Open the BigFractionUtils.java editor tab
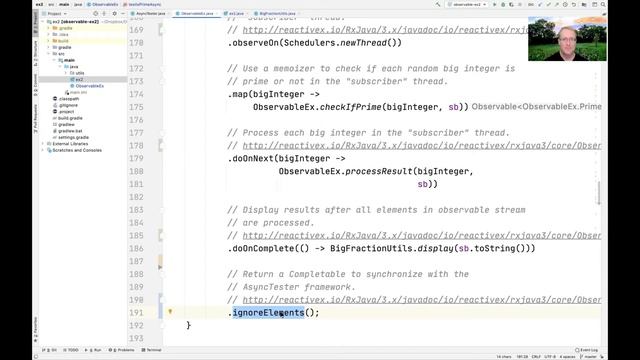Viewport: 640px width, 360px height. point(276,13)
